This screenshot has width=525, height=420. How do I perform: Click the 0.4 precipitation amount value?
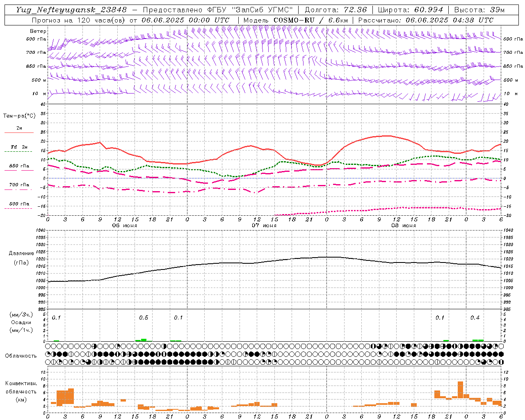pyautogui.click(x=475, y=318)
